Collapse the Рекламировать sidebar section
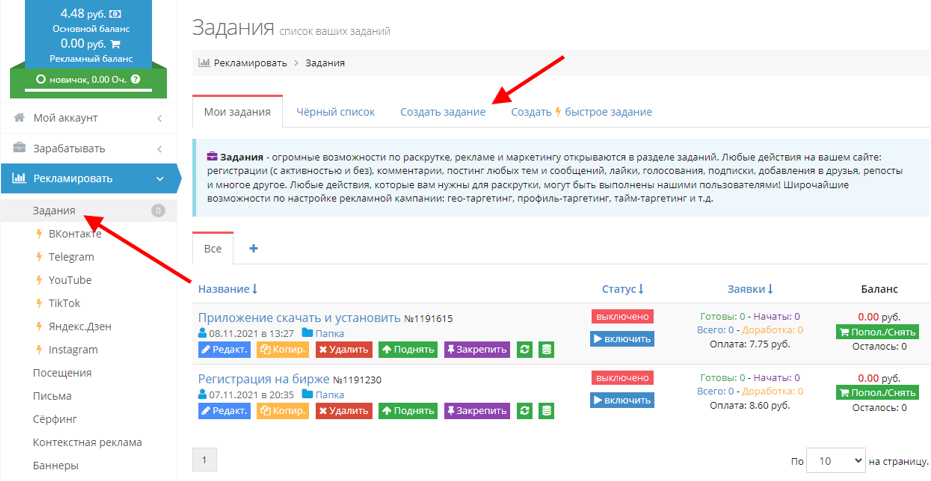 (89, 179)
